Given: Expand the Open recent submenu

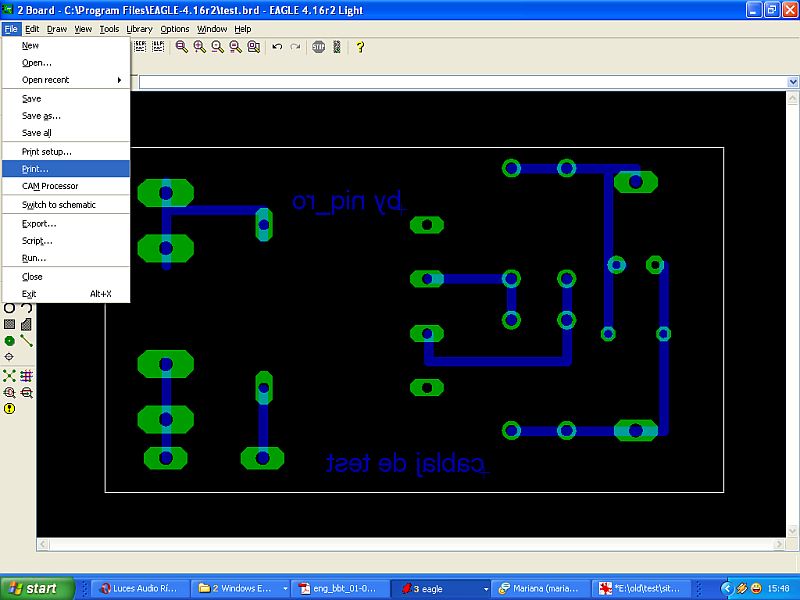Looking at the screenshot, I should (x=66, y=80).
